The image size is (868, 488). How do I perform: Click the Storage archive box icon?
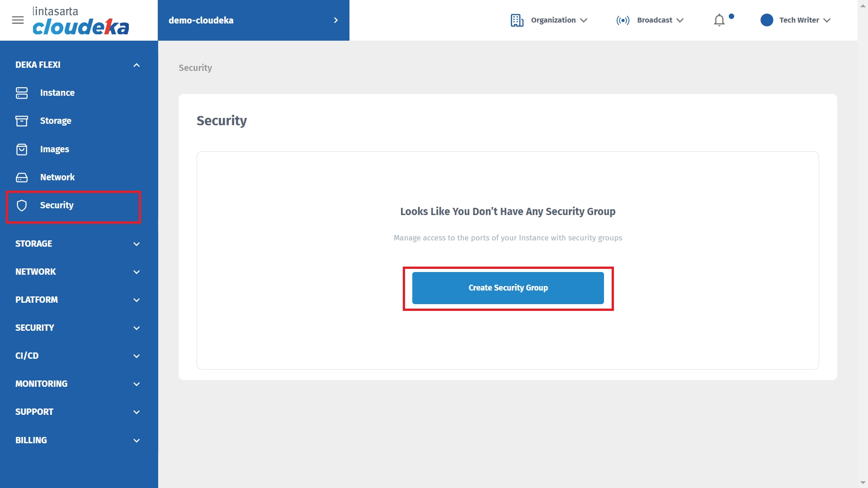point(22,121)
